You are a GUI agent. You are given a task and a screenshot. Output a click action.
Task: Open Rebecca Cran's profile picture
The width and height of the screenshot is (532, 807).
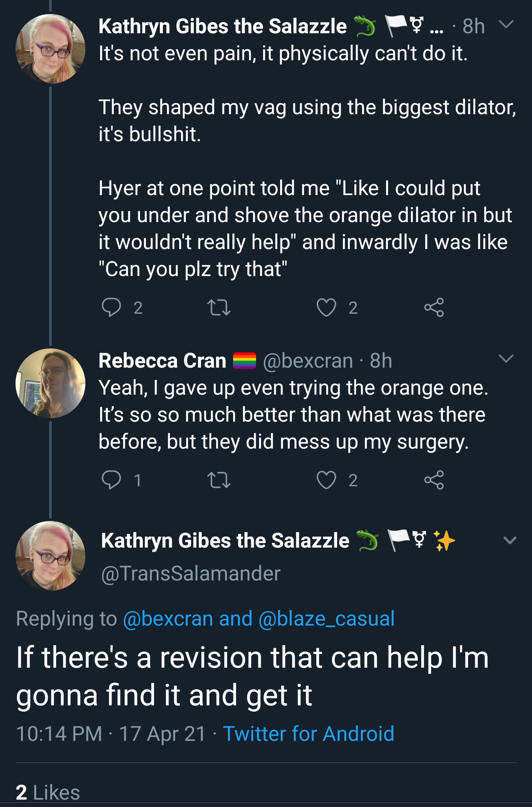(50, 383)
